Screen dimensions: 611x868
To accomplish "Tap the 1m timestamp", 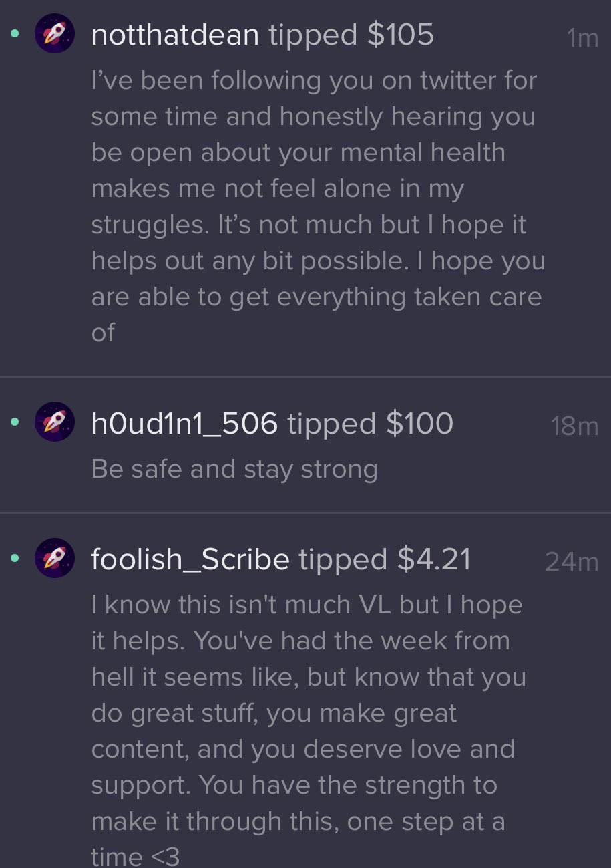I will click(x=582, y=39).
